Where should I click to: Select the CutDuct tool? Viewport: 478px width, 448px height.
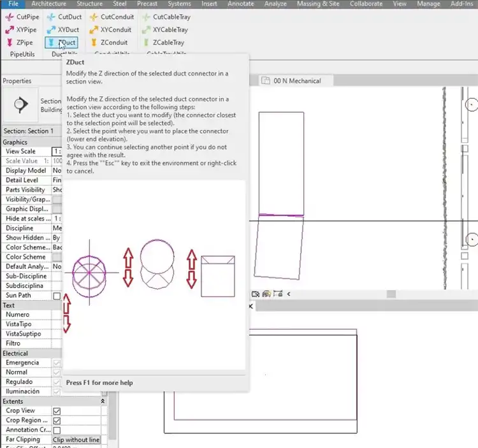(x=64, y=17)
